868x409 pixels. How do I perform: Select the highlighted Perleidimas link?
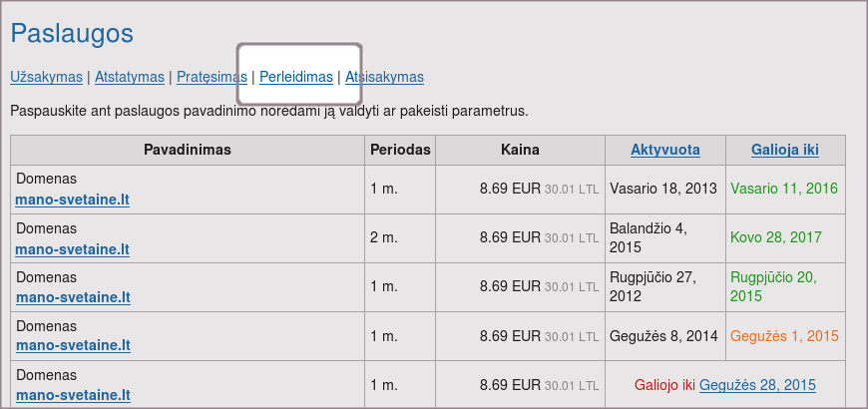(296, 77)
